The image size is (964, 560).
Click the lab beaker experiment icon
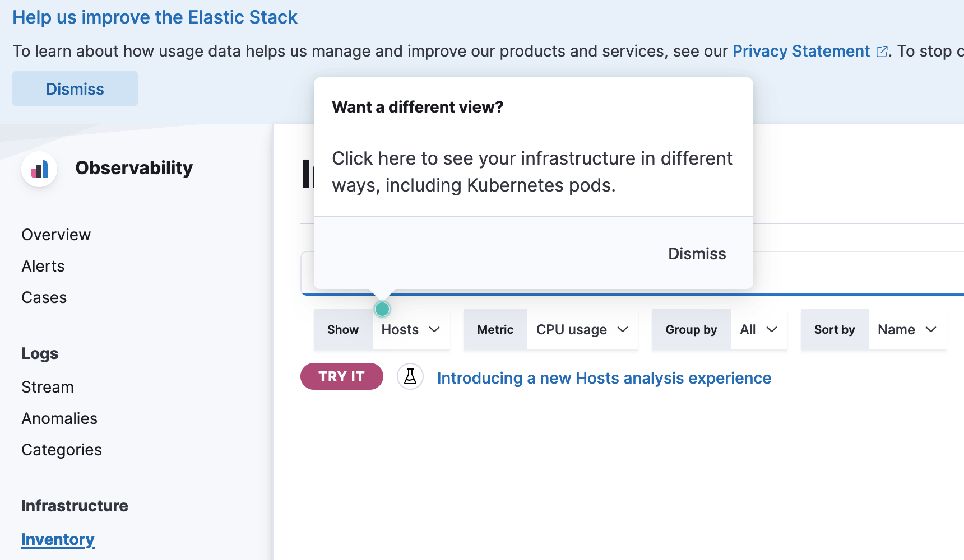pos(410,376)
